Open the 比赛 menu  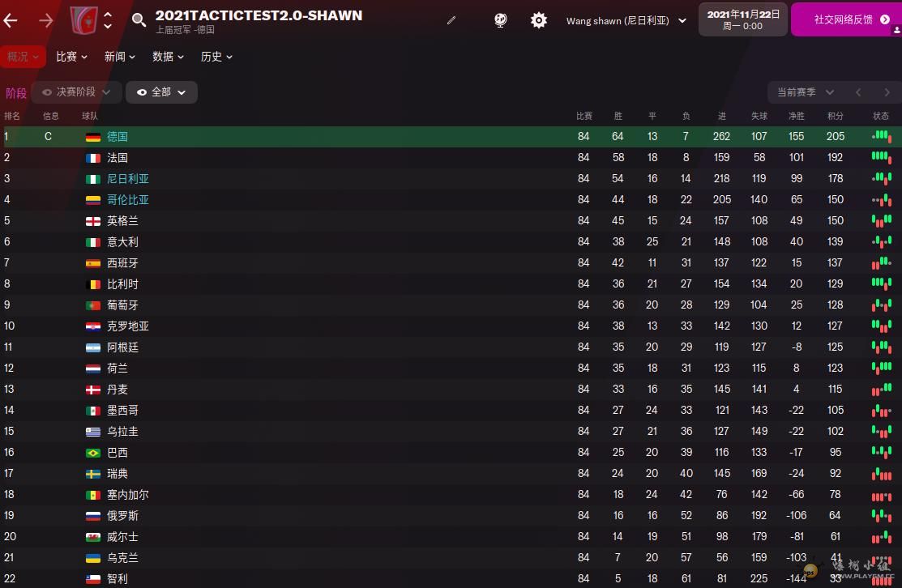[x=72, y=57]
